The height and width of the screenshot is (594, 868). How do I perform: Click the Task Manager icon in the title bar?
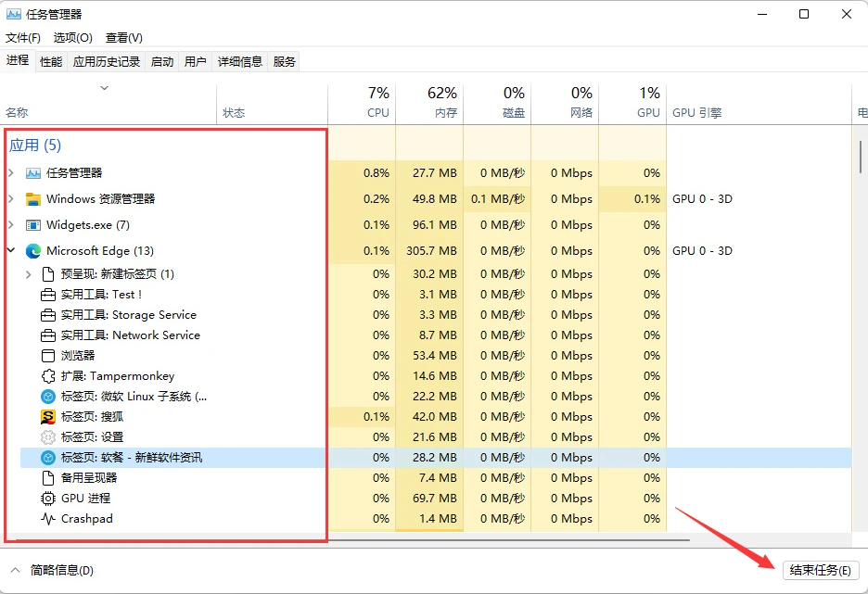[13, 14]
